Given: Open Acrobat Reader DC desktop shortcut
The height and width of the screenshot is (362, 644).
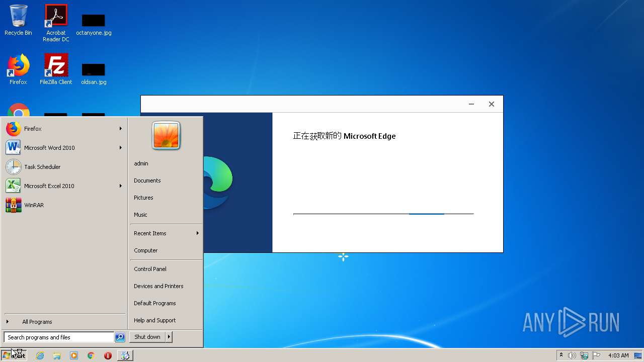Looking at the screenshot, I should [56, 23].
